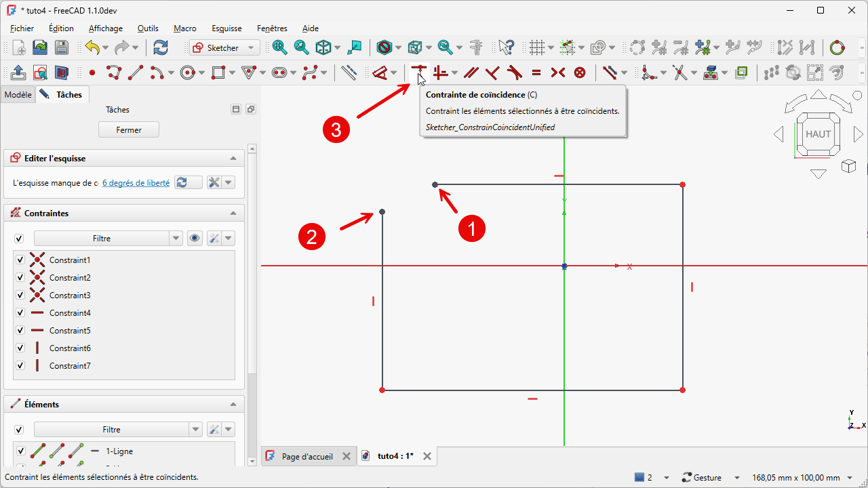Switch to the Modèle tab
The width and height of the screenshot is (868, 488).
click(18, 95)
